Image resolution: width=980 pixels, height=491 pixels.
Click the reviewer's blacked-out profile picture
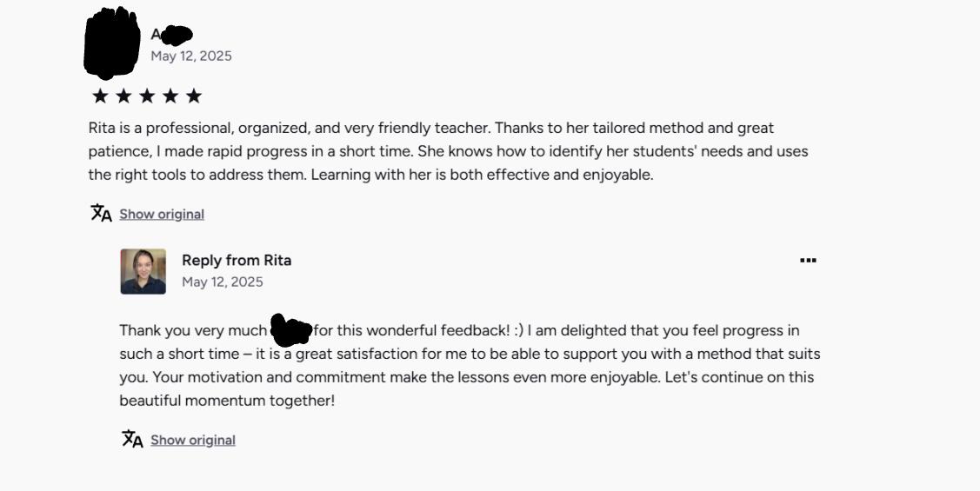[x=112, y=42]
